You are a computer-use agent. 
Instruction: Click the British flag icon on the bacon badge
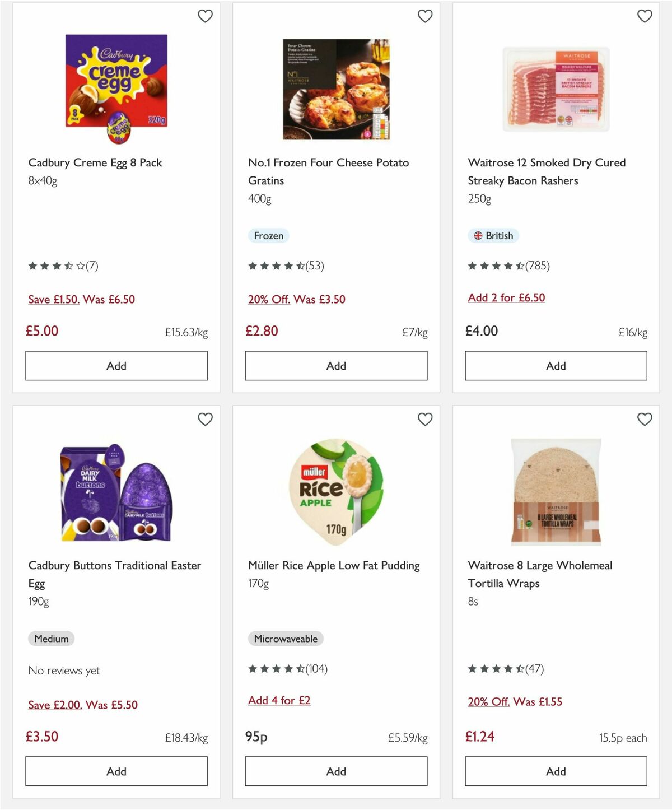[x=478, y=236]
